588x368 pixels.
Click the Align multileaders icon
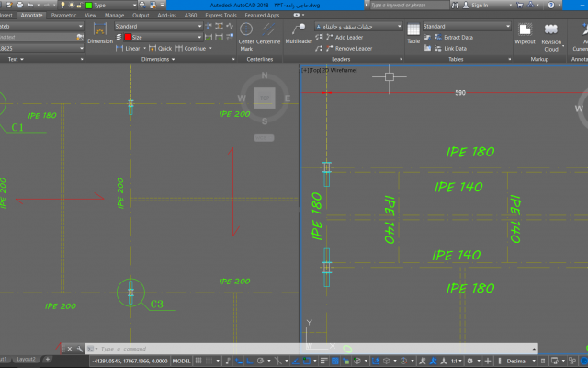319,37
